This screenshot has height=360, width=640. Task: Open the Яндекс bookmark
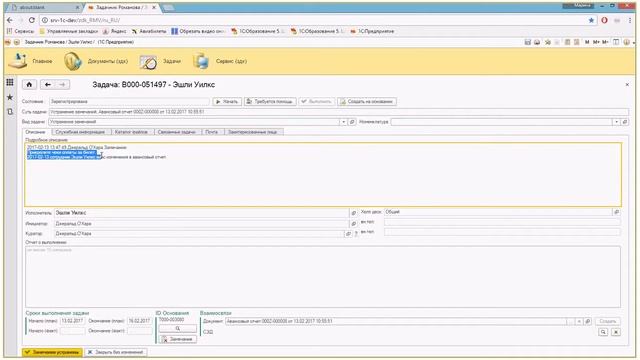click(x=114, y=31)
